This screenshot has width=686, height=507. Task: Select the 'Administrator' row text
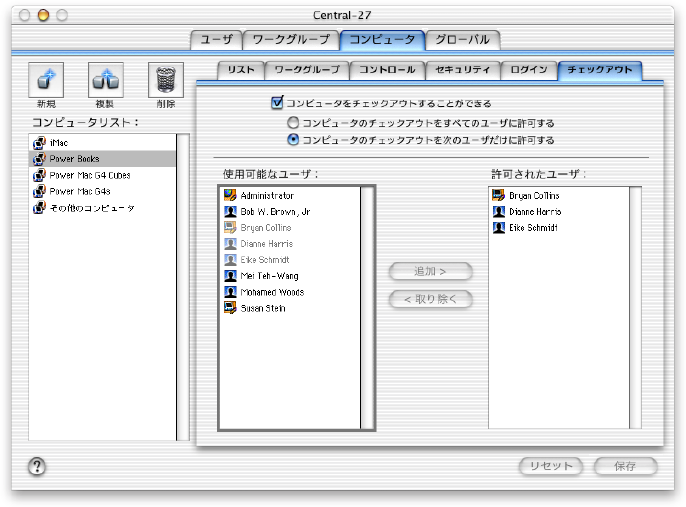coord(267,196)
